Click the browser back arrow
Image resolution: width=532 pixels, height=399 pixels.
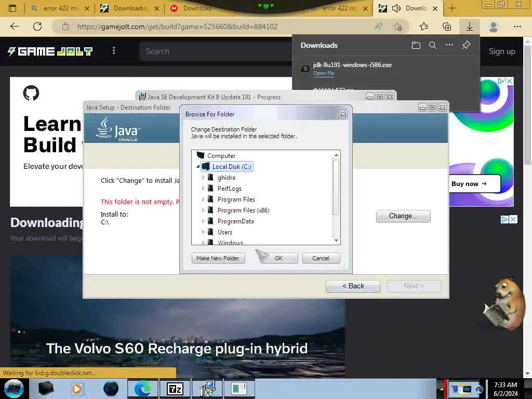14,26
